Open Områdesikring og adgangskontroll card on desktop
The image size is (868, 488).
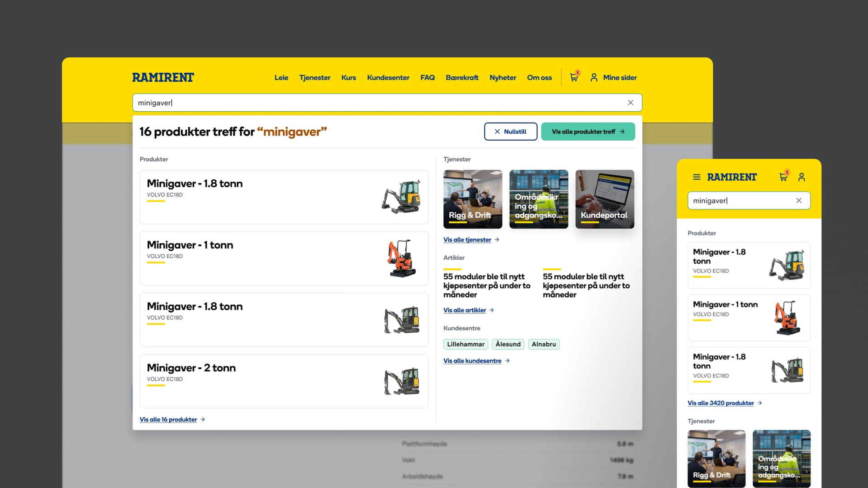[x=539, y=199]
